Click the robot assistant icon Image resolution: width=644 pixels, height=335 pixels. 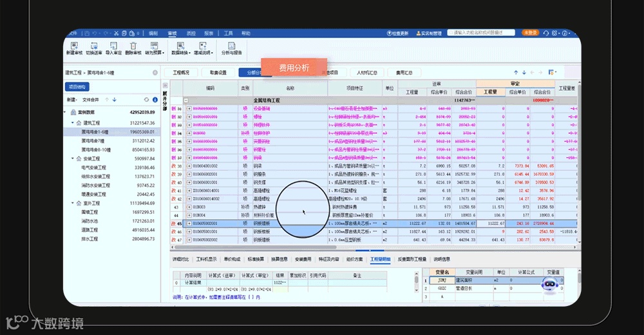(549, 285)
